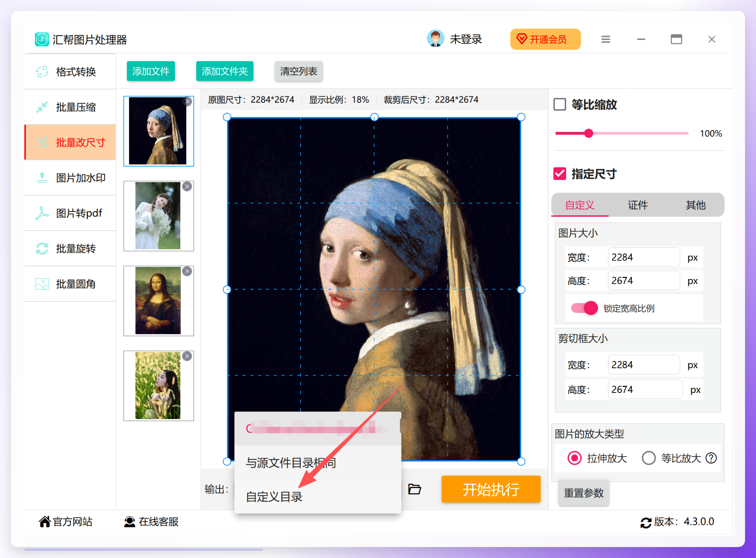The image size is (756, 558).
Task: Remove the Mona Lisa thumbnail with its close icon
Action: tap(187, 271)
